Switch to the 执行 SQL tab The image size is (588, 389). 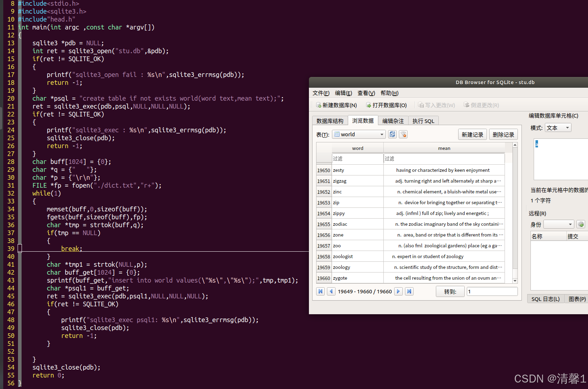coord(423,121)
